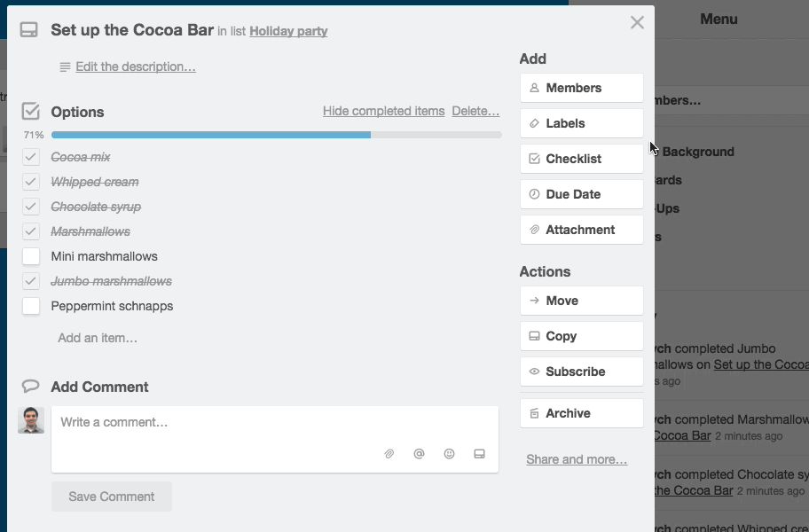Click the checklist icon beside Options
Viewport: 809px width, 532px height.
(x=31, y=111)
